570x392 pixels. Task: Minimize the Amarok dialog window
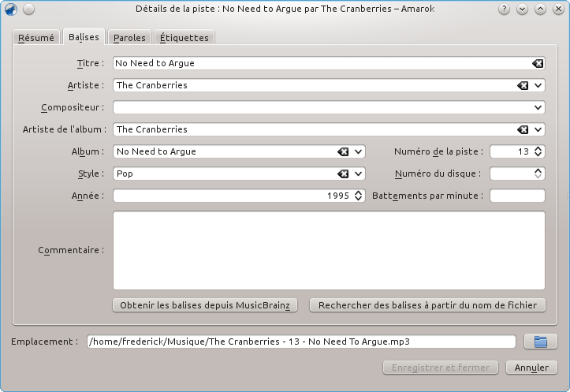pos(522,9)
